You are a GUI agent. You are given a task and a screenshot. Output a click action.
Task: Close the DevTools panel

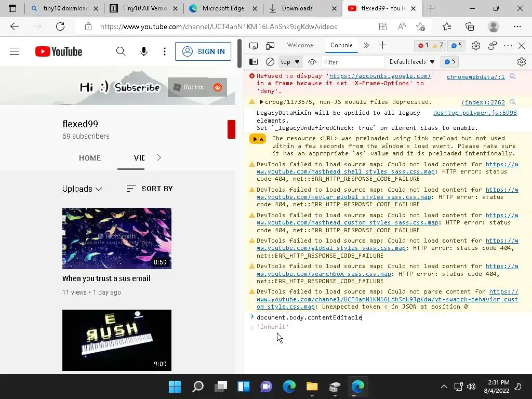[x=522, y=46]
